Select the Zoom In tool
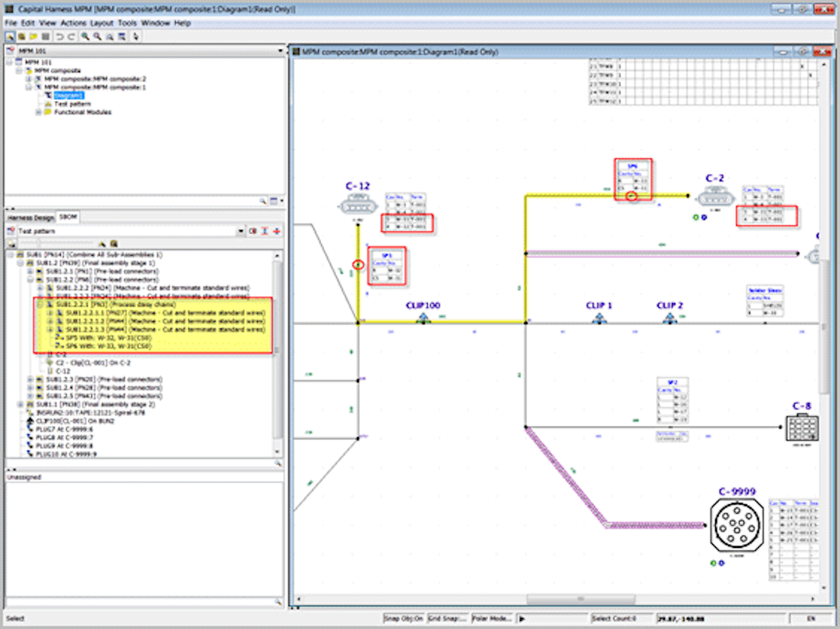Image resolution: width=840 pixels, height=629 pixels. 85,36
